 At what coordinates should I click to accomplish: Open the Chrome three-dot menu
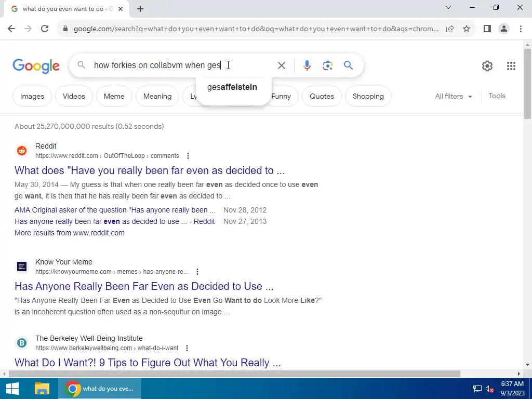(521, 29)
